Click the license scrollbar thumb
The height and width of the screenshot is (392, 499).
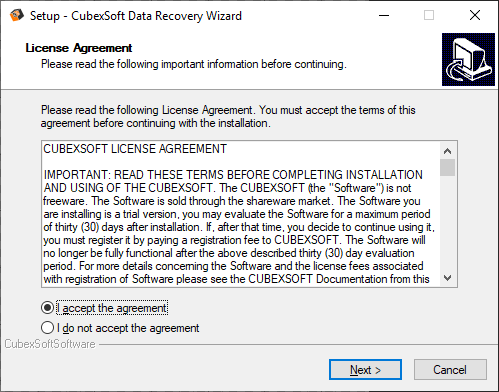pyautogui.click(x=448, y=167)
